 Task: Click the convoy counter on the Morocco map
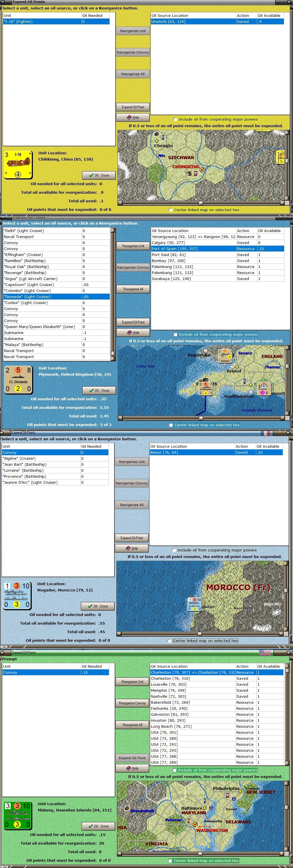[195, 604]
